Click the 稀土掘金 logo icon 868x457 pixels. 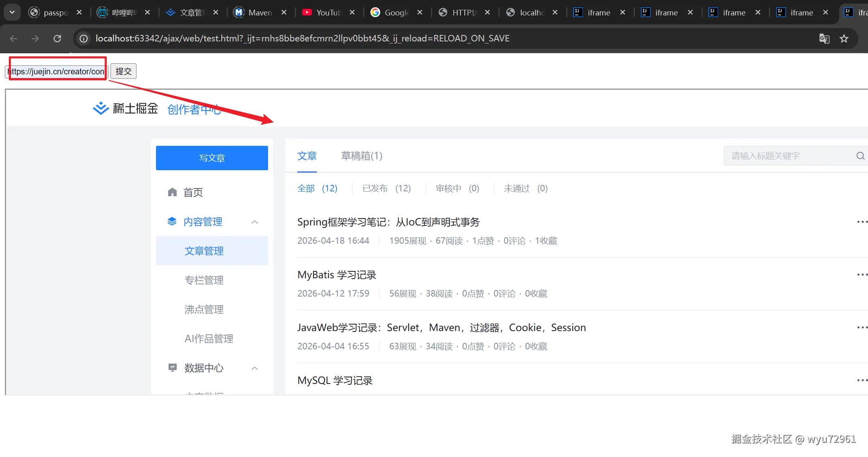pos(101,108)
